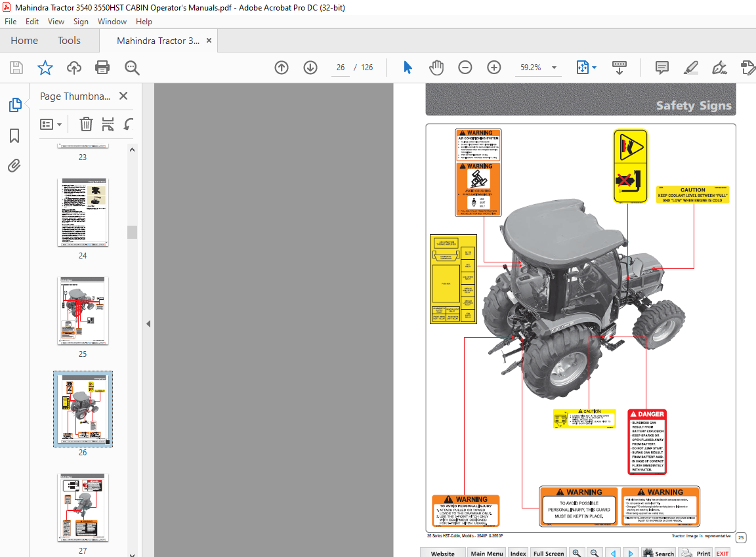
Task: Open the Bookmarks panel in the sidebar
Action: coord(14,135)
